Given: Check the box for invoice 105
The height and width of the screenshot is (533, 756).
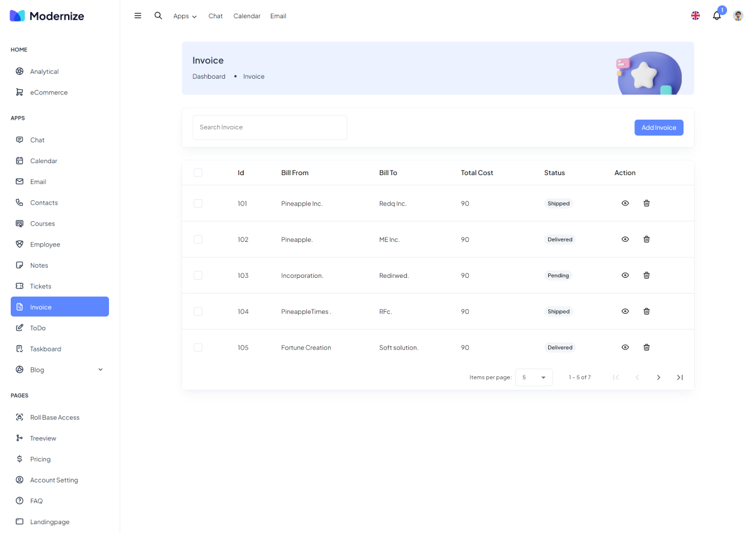Looking at the screenshot, I should 198,347.
